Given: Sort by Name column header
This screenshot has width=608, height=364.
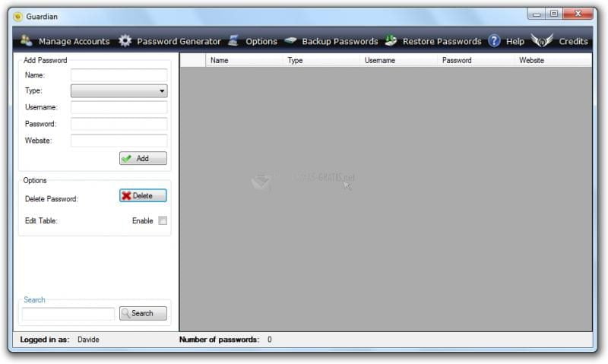Looking at the screenshot, I should 244,60.
